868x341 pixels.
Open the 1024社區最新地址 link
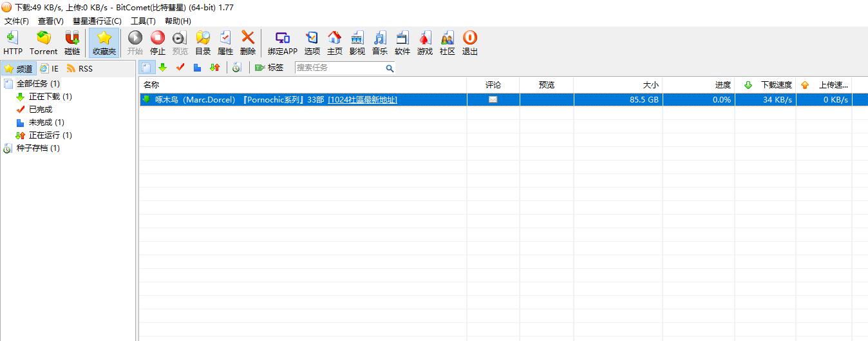click(x=363, y=99)
